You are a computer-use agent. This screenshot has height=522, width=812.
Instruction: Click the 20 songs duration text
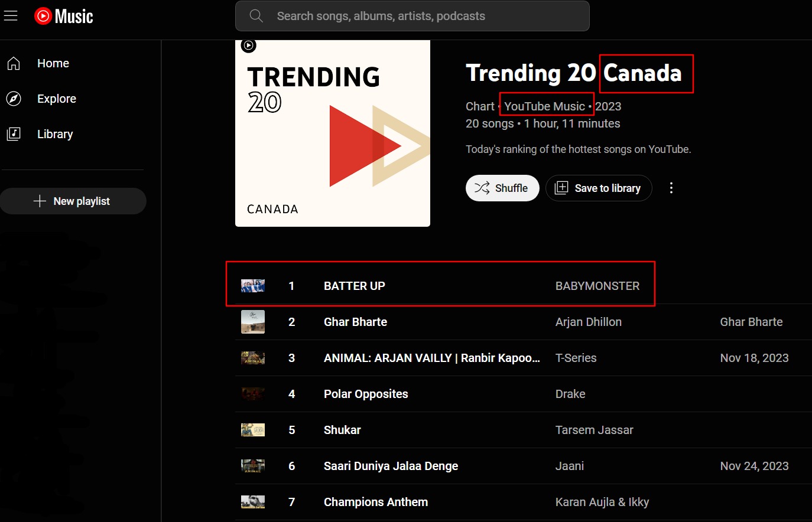click(543, 123)
